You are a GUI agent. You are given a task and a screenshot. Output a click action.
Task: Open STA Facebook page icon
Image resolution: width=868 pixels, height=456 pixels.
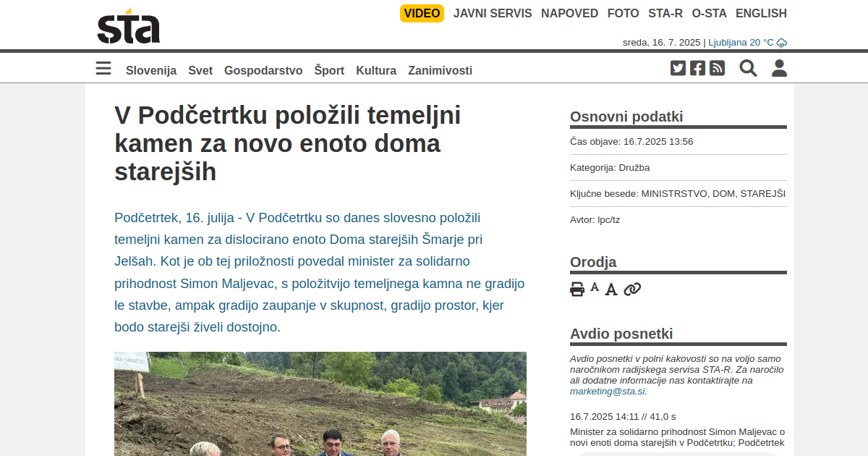tap(697, 68)
